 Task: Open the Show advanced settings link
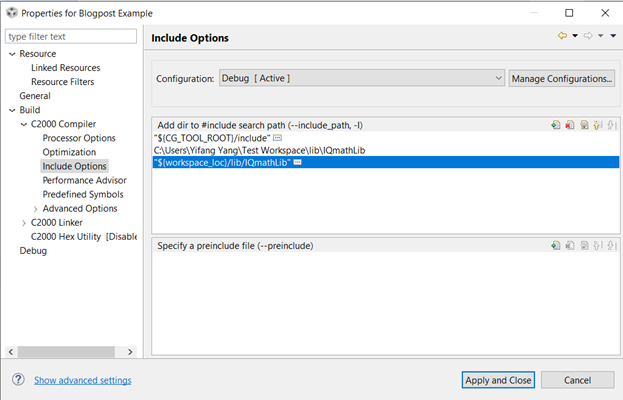point(82,380)
